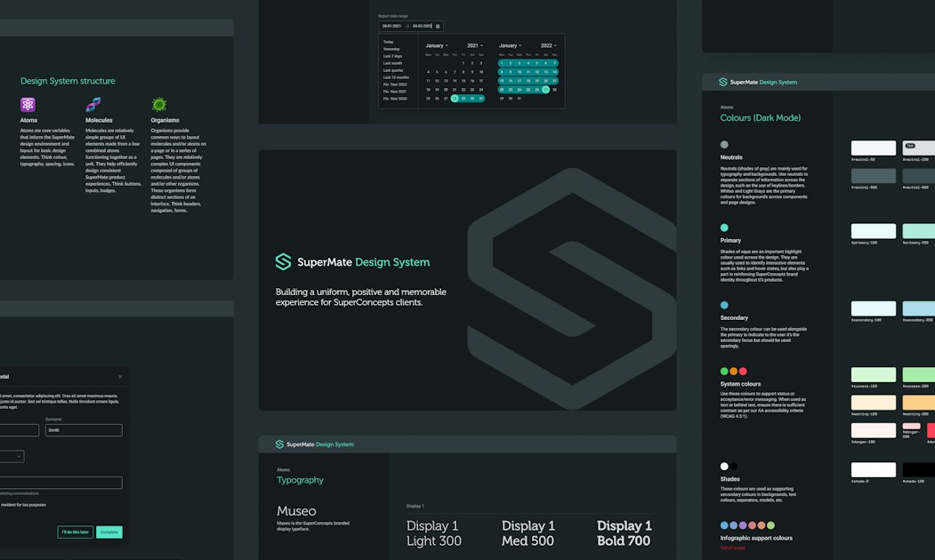Click the System colours label
Screen dimensions: 935x560
[740, 384]
